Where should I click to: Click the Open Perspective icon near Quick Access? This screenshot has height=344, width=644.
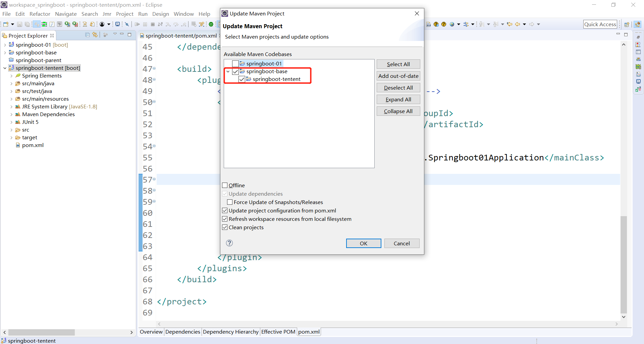tap(627, 24)
